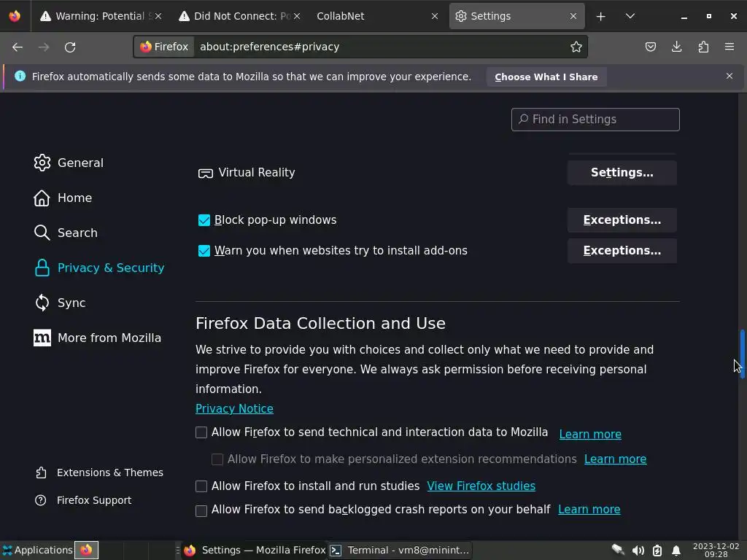Viewport: 747px width, 560px height.
Task: Click the Privacy lock icon
Action: [x=42, y=268]
